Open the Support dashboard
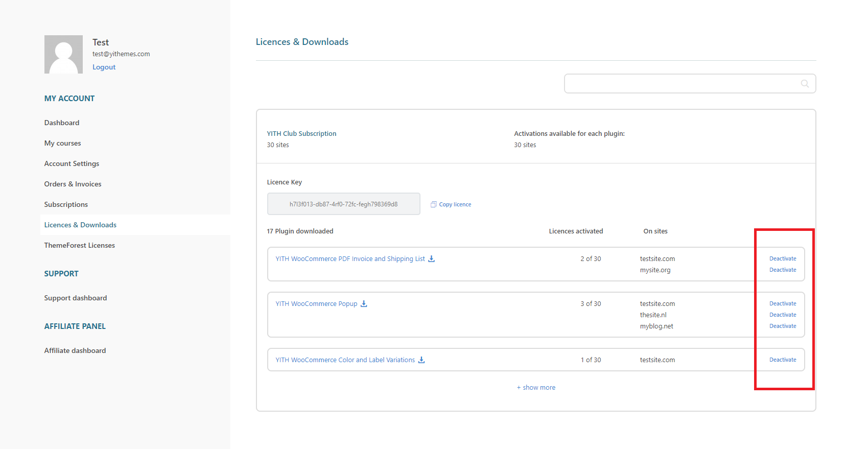Screen dimensions: 868x449 (x=76, y=298)
